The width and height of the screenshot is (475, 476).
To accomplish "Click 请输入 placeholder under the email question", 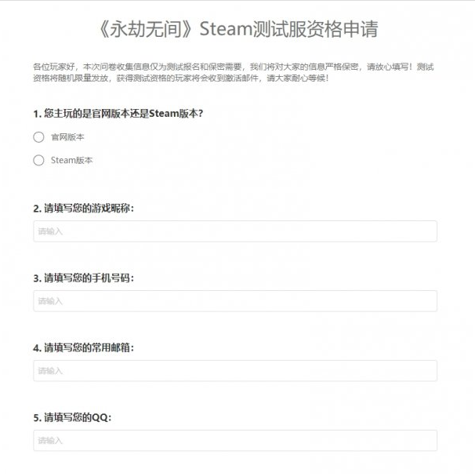I will 50,371.
